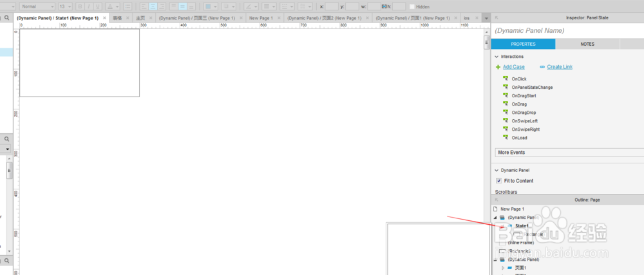Click the Dynamic Panel Name field

[569, 30]
